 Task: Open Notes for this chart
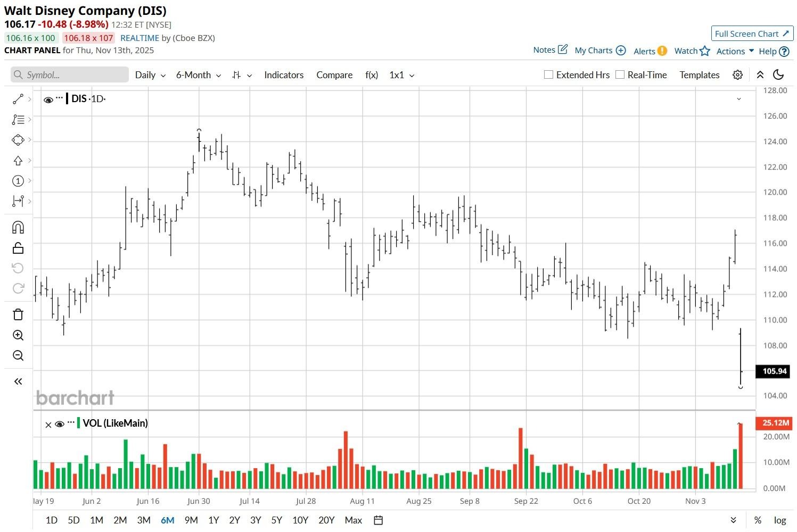550,49
